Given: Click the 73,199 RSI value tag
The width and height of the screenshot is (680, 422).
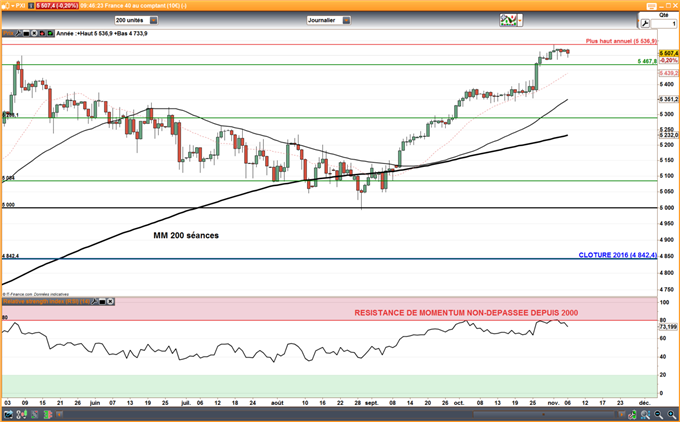Looking at the screenshot, I should [x=668, y=327].
